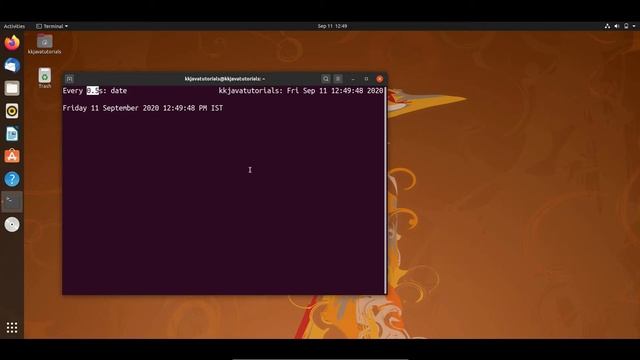Viewport: 640px width, 360px height.
Task: Open the Activities overview
Action: coord(14,26)
